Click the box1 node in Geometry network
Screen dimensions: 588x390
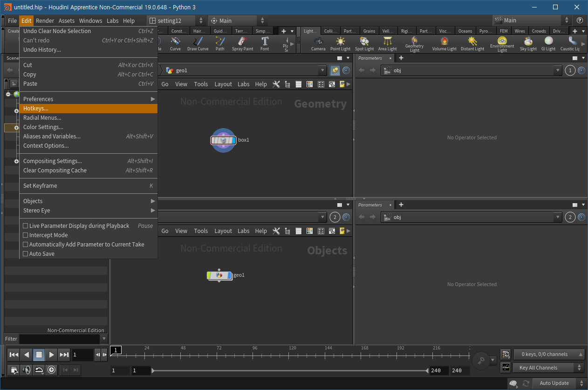[x=224, y=140]
